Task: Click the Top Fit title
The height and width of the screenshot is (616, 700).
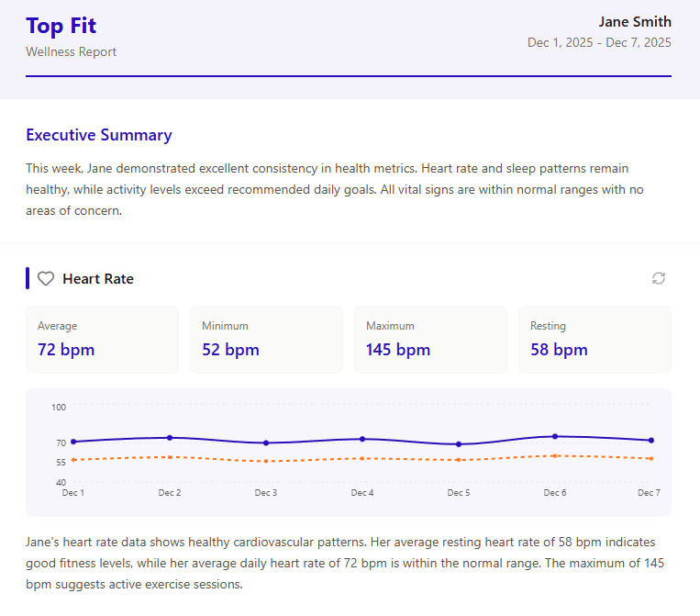Action: pos(61,25)
